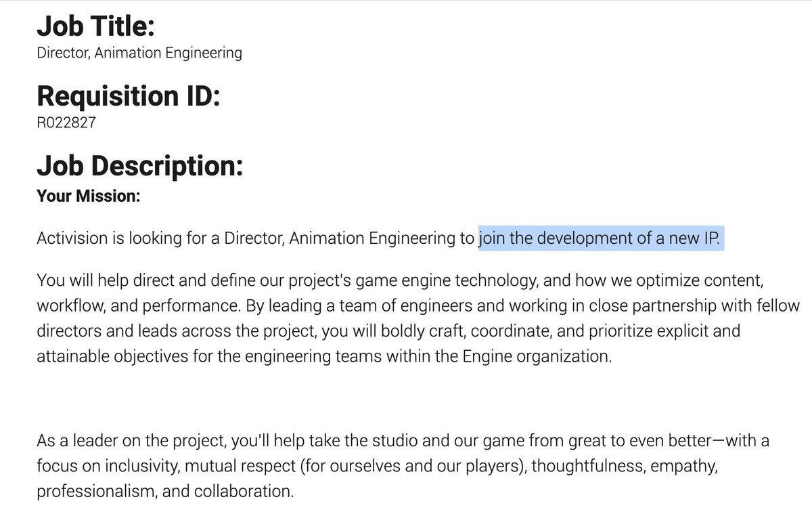
Task: Click the Job Description heading
Action: pyautogui.click(x=139, y=166)
